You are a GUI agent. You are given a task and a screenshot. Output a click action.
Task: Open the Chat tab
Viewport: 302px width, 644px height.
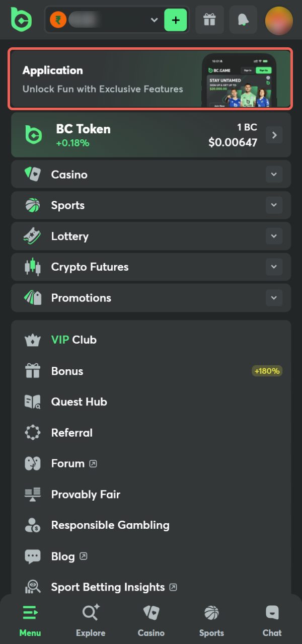click(272, 620)
